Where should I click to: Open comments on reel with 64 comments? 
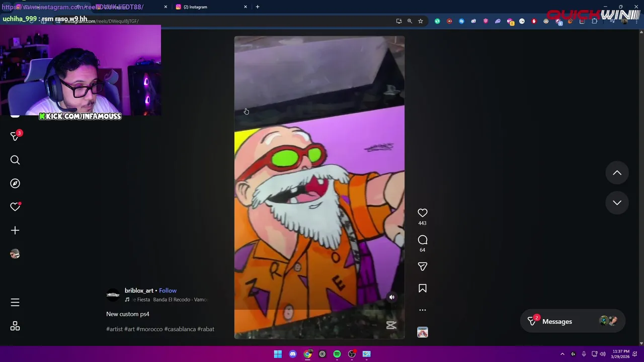(x=423, y=240)
